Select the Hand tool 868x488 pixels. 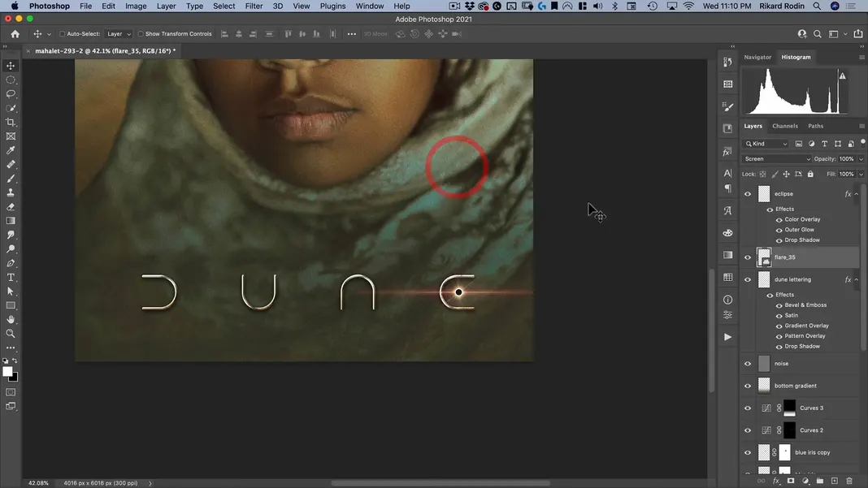point(11,320)
